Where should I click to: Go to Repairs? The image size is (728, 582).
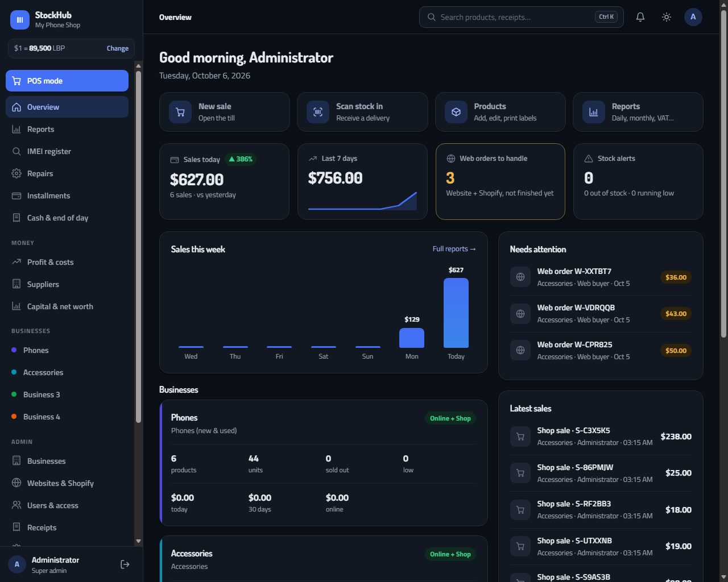pos(67,173)
